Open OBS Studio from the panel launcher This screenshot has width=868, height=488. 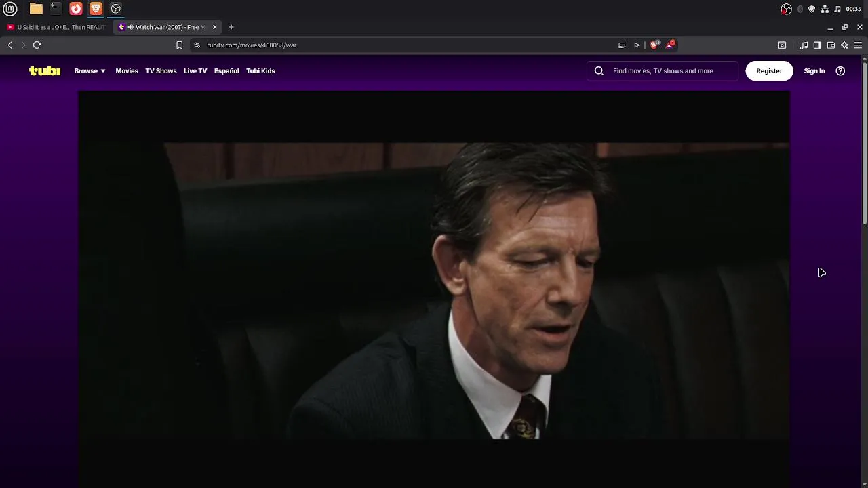[116, 9]
